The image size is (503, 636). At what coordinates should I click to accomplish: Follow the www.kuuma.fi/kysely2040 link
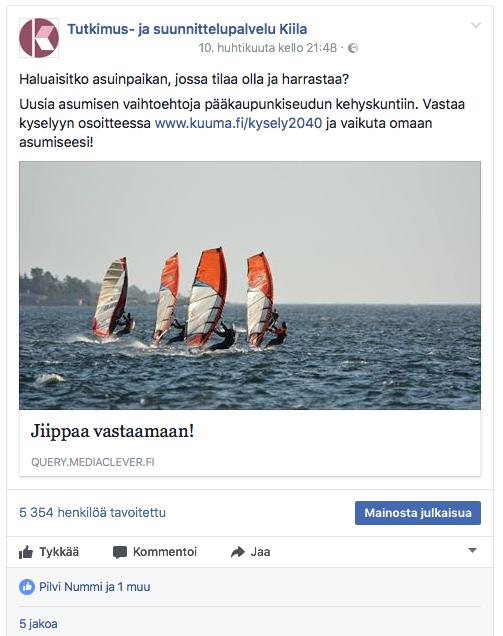pyautogui.click(x=239, y=123)
